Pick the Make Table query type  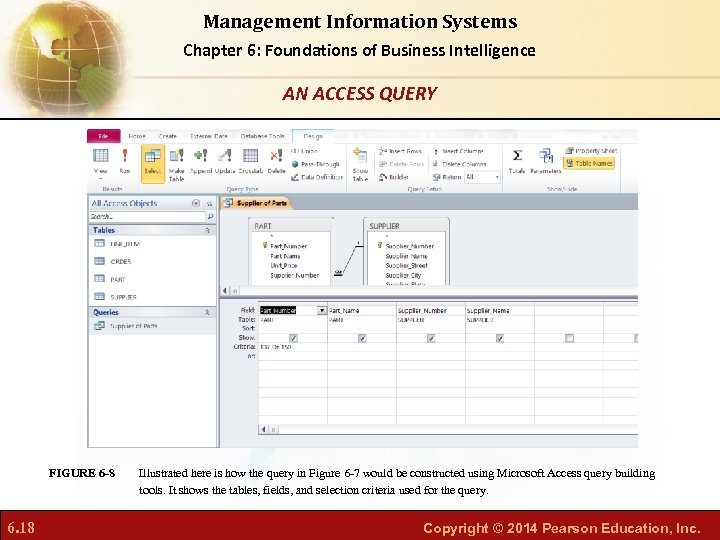coord(176,165)
